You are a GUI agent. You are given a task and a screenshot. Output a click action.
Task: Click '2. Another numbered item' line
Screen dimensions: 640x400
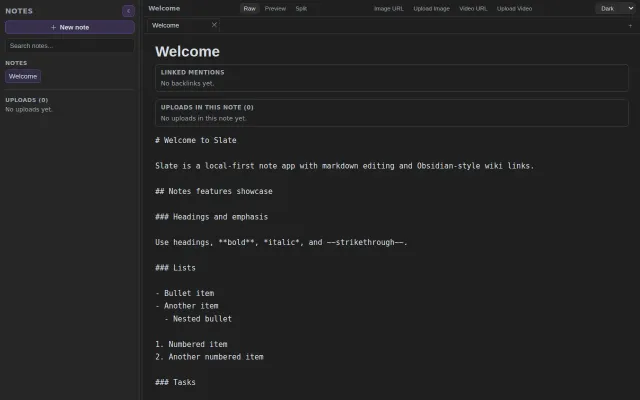[x=209, y=357]
